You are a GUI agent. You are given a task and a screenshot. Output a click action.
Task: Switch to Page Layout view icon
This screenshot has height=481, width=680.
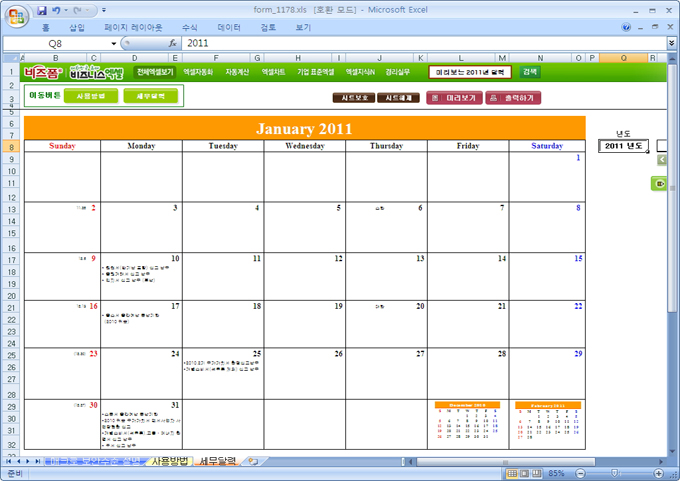click(524, 474)
